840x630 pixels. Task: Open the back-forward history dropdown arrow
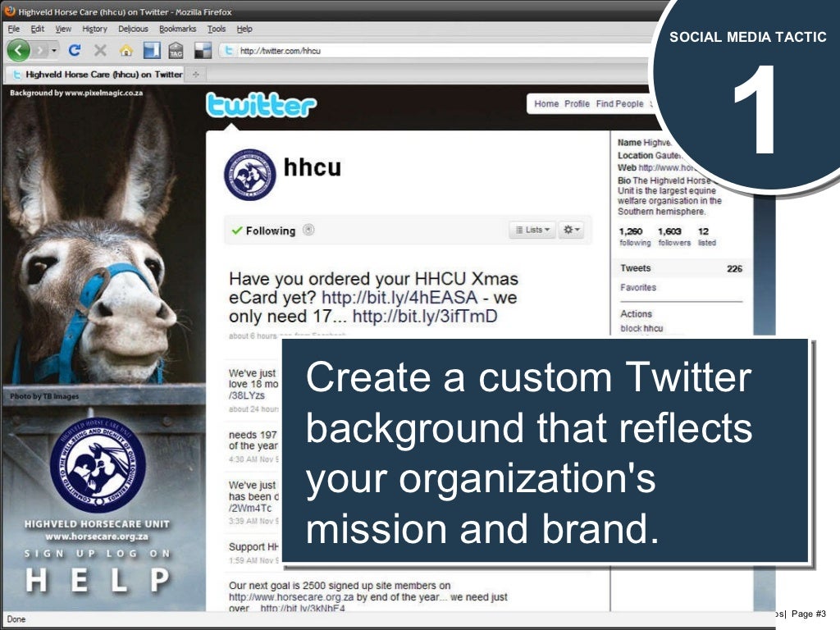coord(54,51)
